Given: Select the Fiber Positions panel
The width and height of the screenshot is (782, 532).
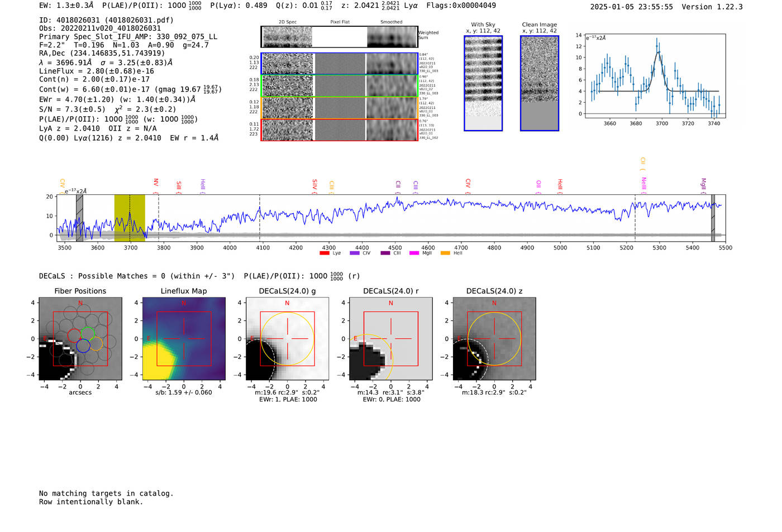Looking at the screenshot, I should point(80,339).
